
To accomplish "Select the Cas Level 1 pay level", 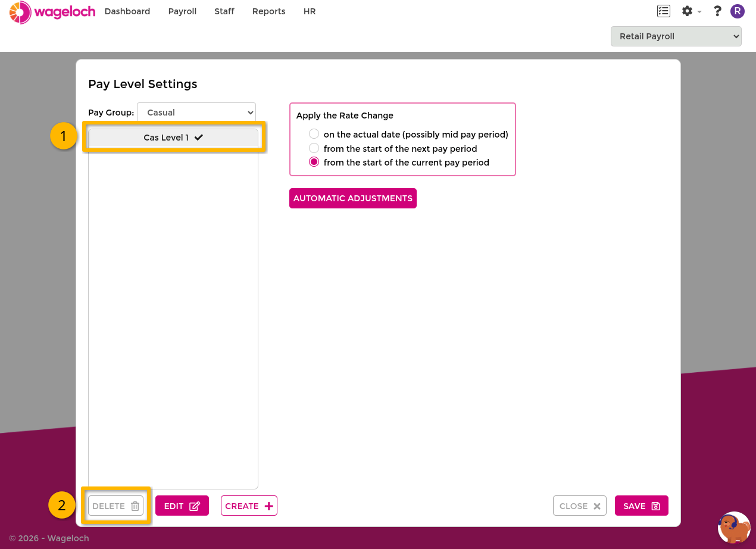I will pyautogui.click(x=173, y=138).
